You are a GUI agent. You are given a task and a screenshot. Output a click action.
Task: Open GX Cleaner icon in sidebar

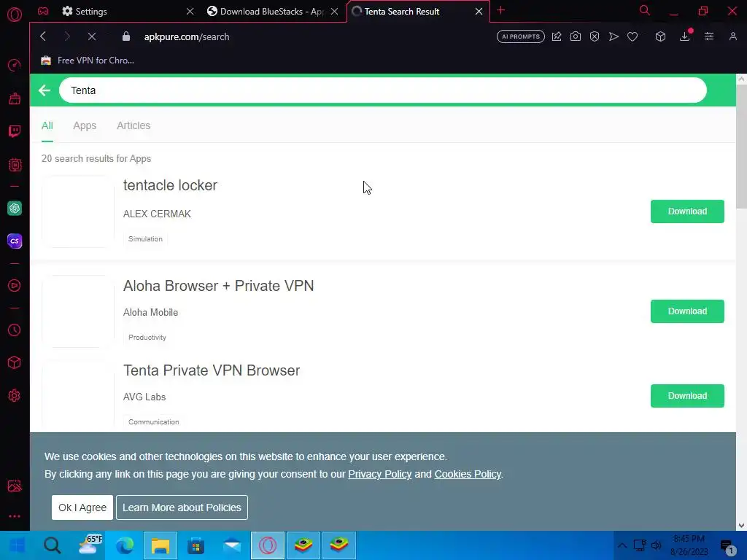pos(15,98)
